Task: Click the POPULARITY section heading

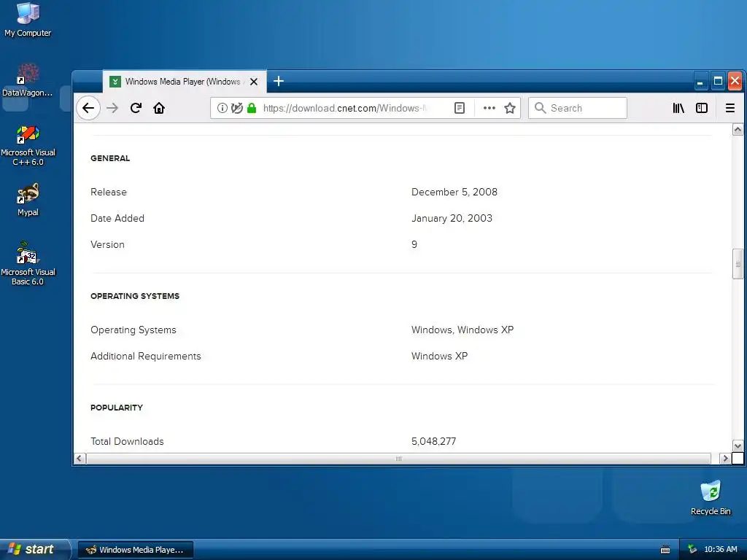Action: point(117,408)
